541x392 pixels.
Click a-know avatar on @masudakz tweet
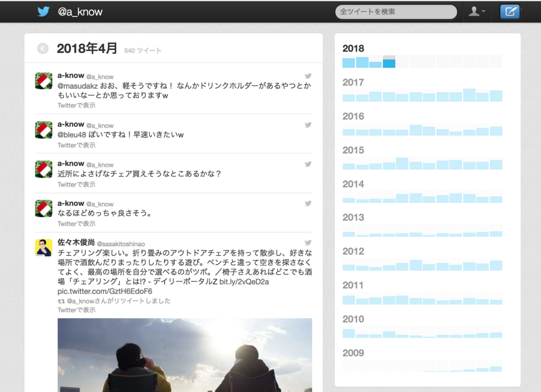pos(43,81)
